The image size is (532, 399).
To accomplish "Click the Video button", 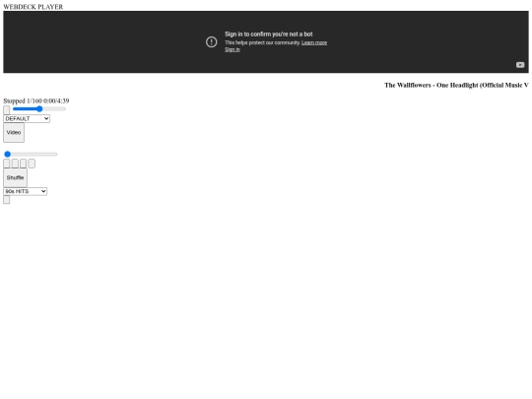I will click(14, 133).
